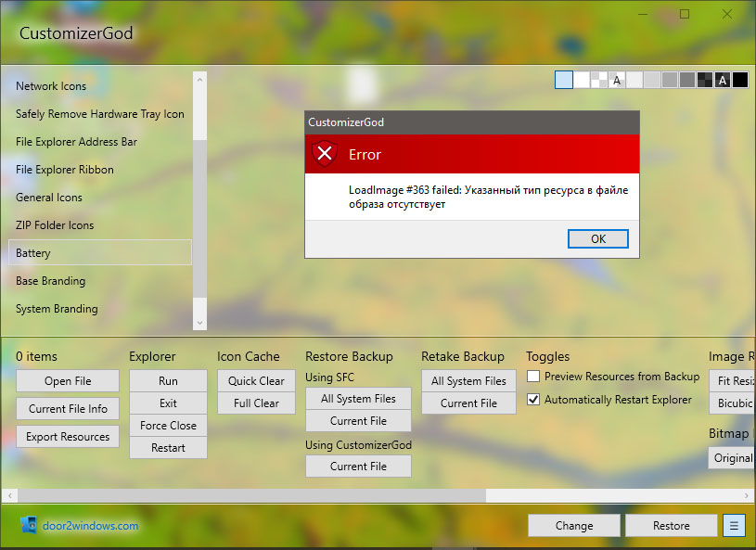The width and height of the screenshot is (756, 550).
Task: Click the category list scroll down arrow
Action: 199,323
